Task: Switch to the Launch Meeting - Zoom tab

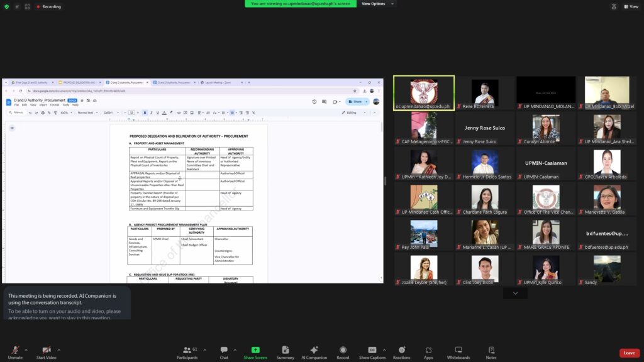Action: click(x=221, y=82)
